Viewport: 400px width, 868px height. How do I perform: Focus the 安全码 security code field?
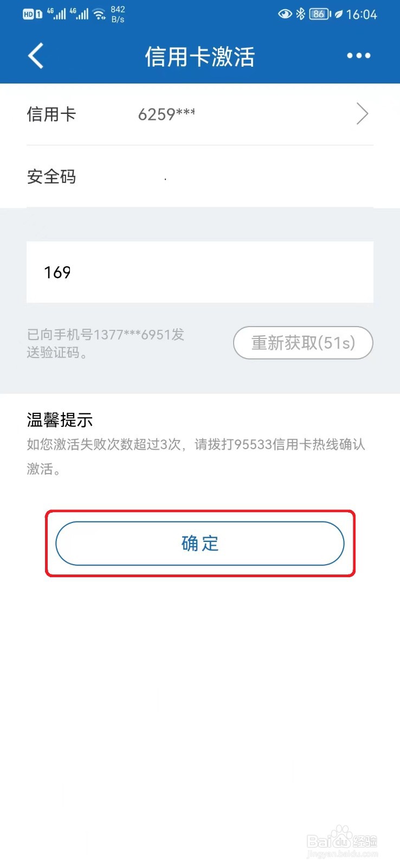coord(200,177)
